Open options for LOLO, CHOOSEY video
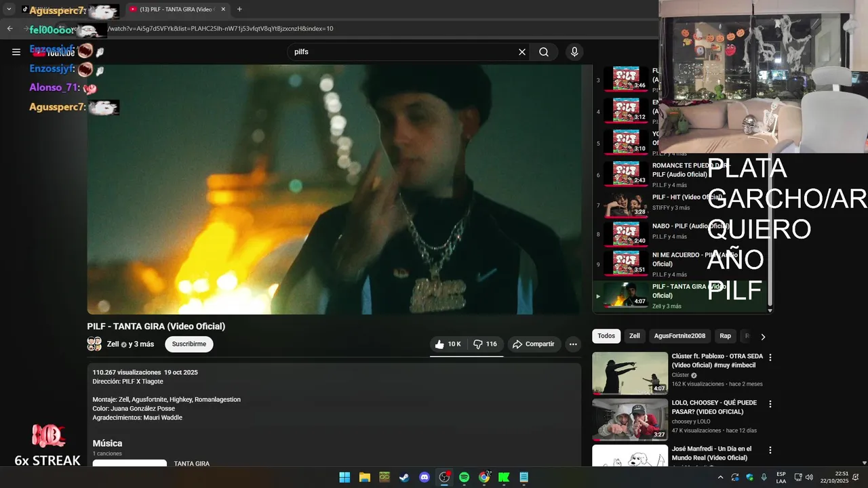Screen dimensions: 868x488 point(770,404)
